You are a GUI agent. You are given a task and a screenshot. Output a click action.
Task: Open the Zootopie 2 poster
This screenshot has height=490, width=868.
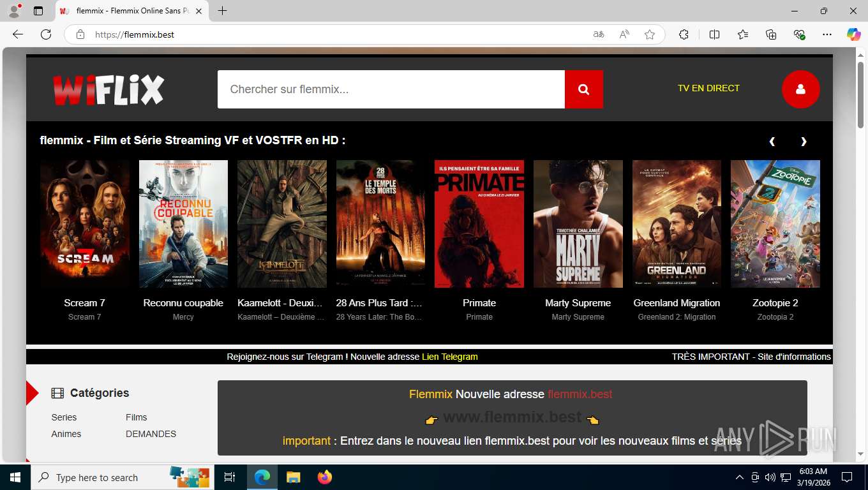point(775,224)
